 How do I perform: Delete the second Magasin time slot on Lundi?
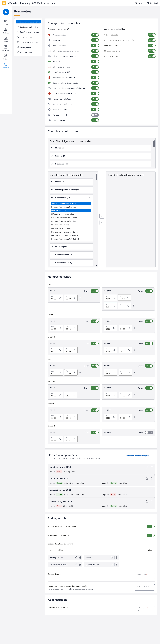tap(134, 305)
